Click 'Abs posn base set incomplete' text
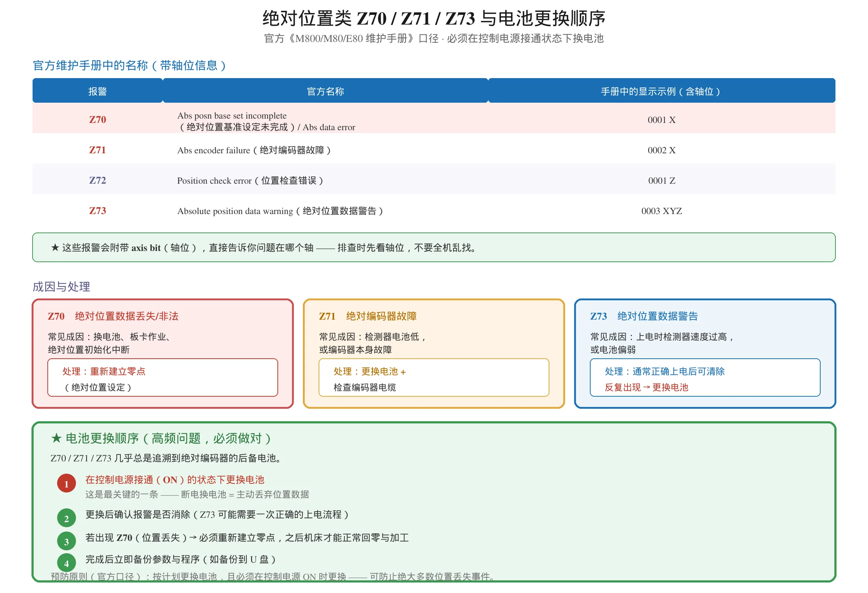 pos(232,115)
